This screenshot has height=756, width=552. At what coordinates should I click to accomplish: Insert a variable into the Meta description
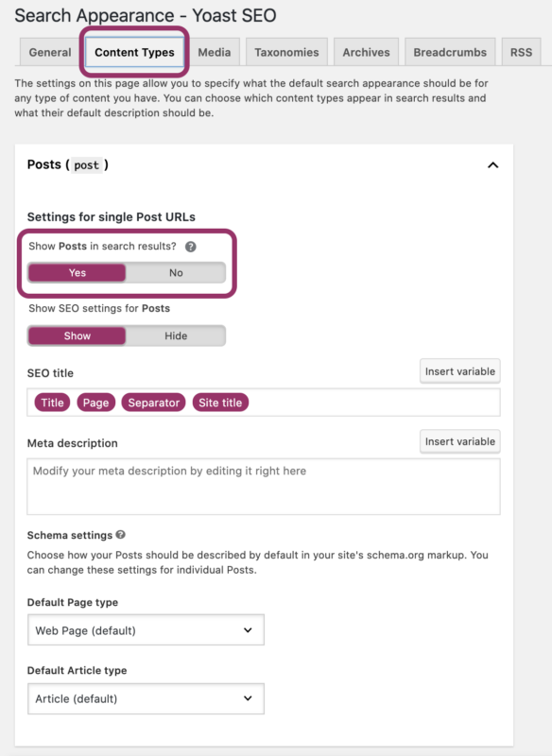[x=459, y=441]
